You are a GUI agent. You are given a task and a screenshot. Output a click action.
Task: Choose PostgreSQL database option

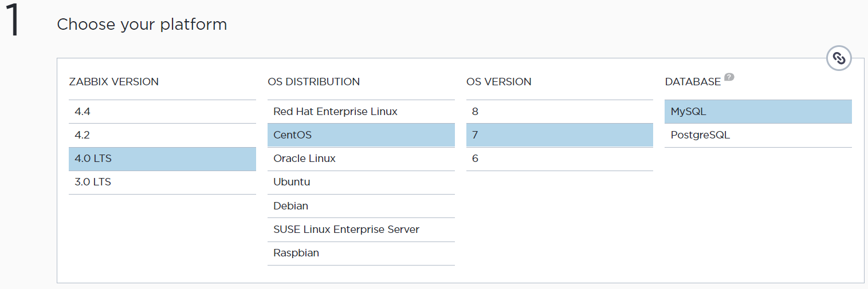click(757, 135)
